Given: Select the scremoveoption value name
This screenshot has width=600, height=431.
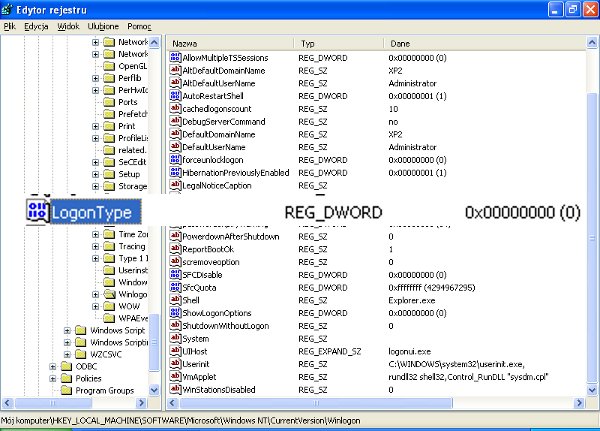Looking at the screenshot, I should coord(211,262).
